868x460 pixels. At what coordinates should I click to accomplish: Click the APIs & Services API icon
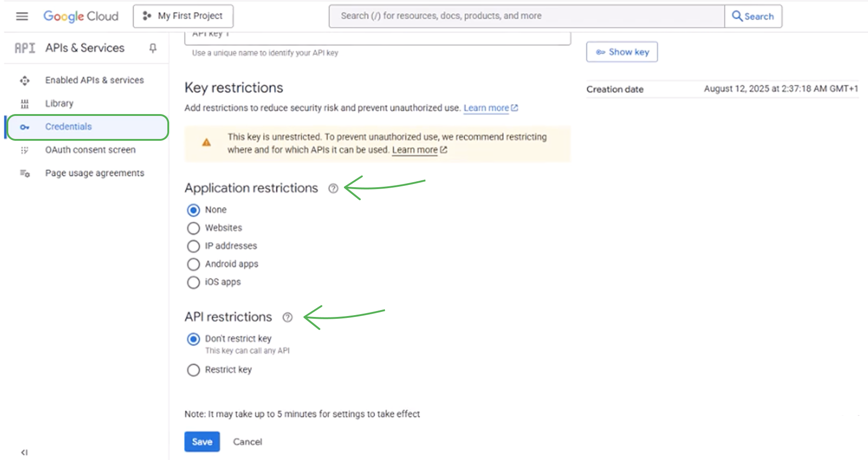click(x=25, y=48)
